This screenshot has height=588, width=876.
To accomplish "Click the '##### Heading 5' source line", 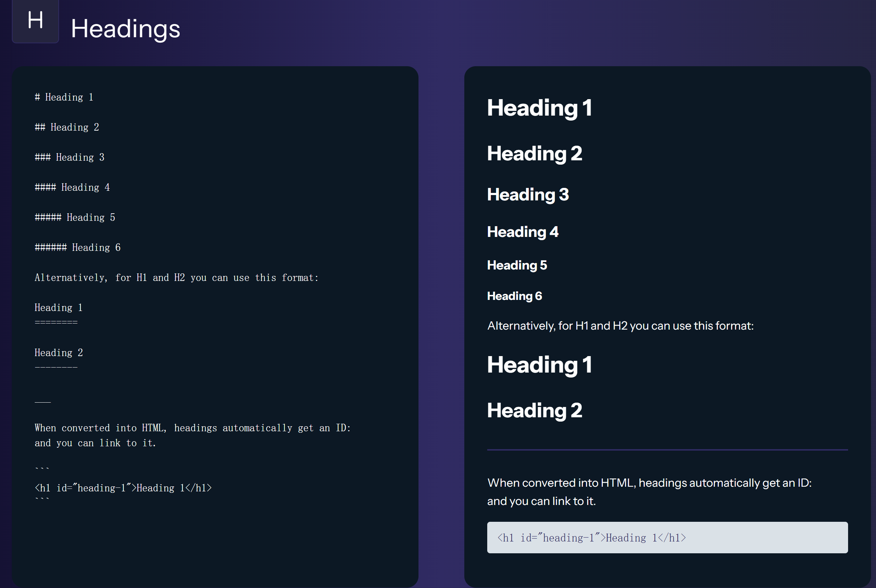I will tap(74, 217).
